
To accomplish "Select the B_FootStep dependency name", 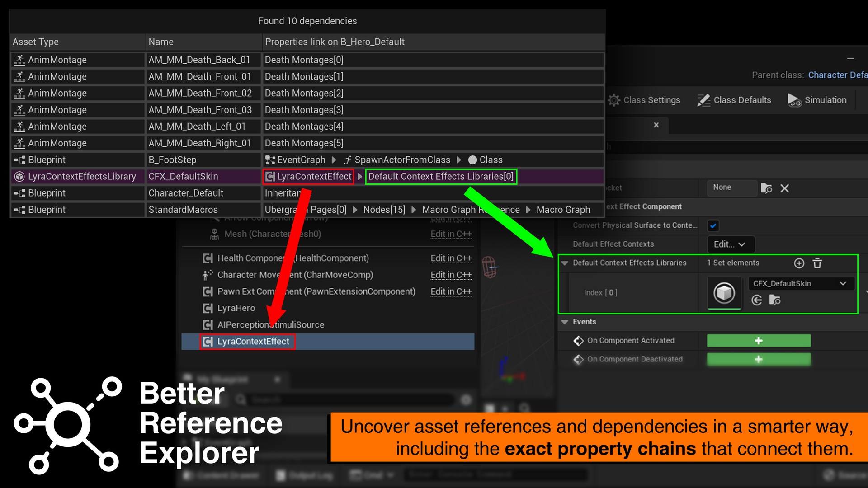I will pyautogui.click(x=172, y=160).
